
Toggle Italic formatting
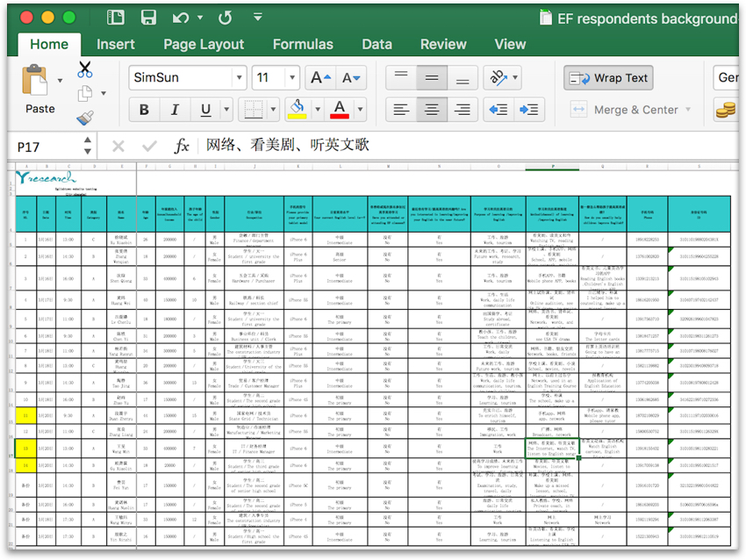pos(175,110)
